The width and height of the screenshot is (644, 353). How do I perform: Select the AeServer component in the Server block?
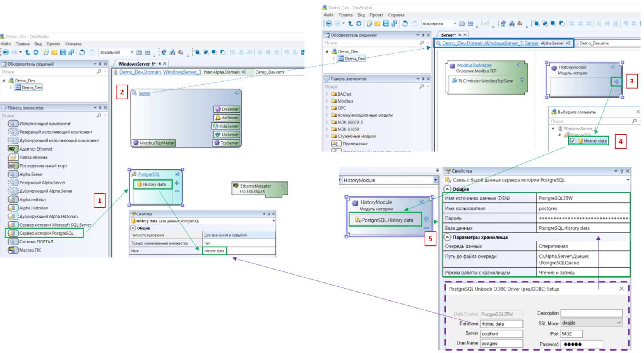point(227,117)
